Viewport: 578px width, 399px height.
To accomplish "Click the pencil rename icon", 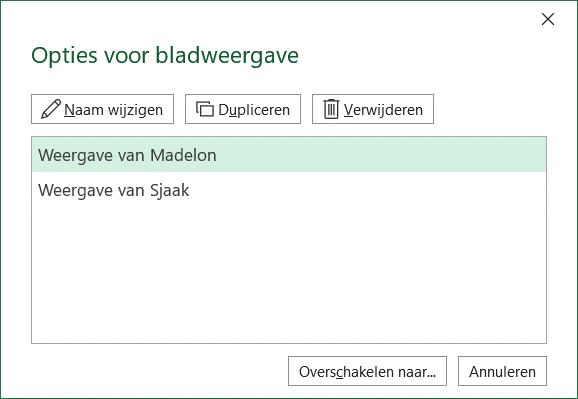I will pos(51,109).
